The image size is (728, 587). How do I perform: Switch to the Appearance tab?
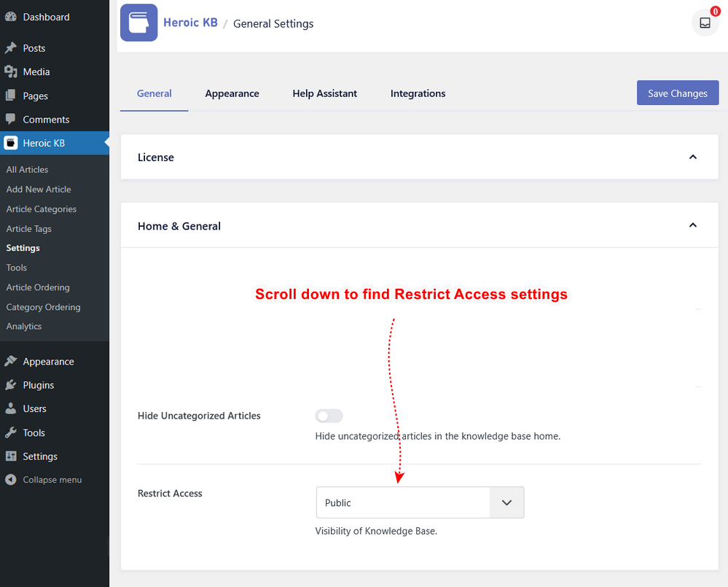point(232,93)
